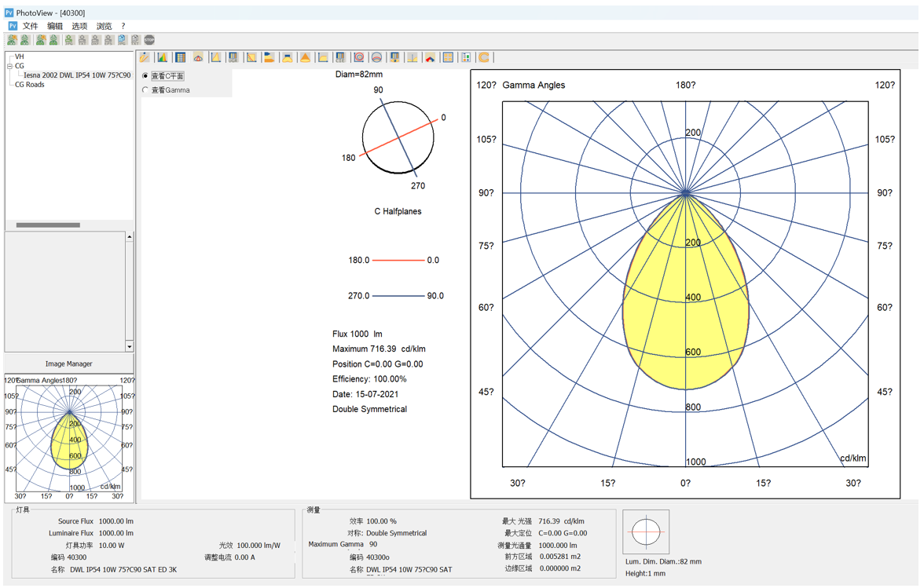
Task: Click the Image Manager button
Action: (68, 363)
